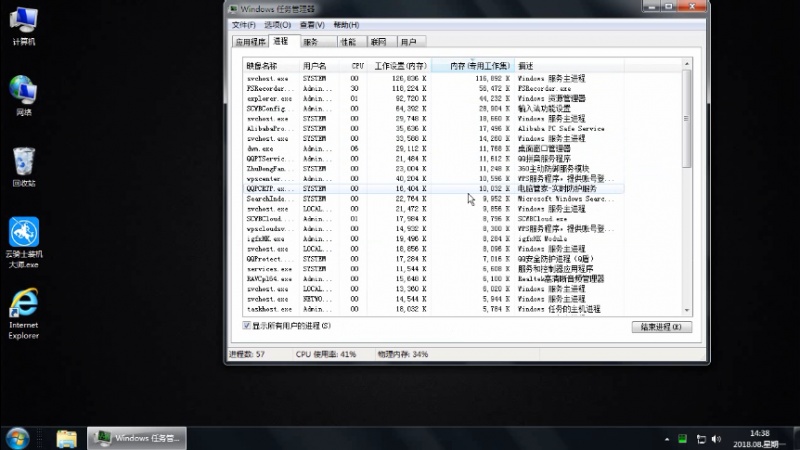Open the 计算机 desktop icon

pos(23,27)
